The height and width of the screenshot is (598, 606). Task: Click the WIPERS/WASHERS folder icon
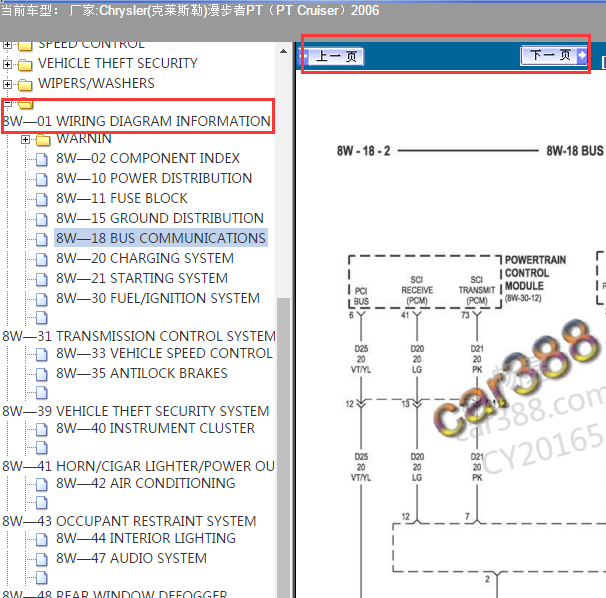pos(25,85)
